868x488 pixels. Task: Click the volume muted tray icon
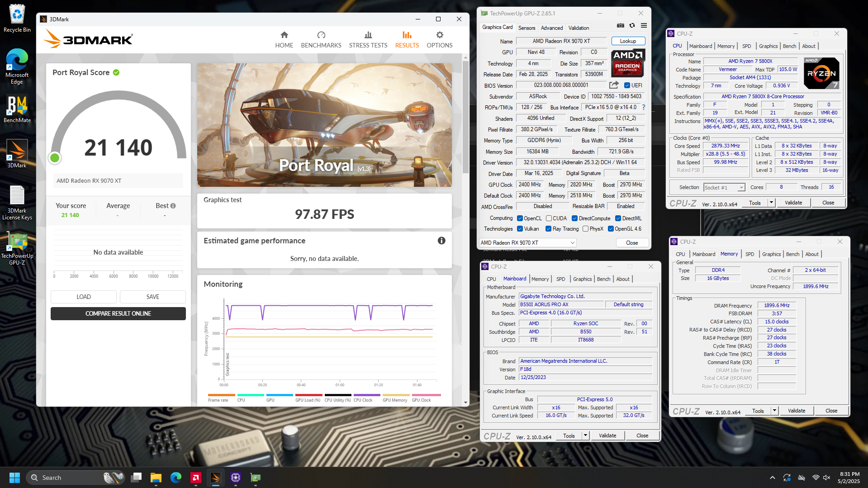point(827,478)
